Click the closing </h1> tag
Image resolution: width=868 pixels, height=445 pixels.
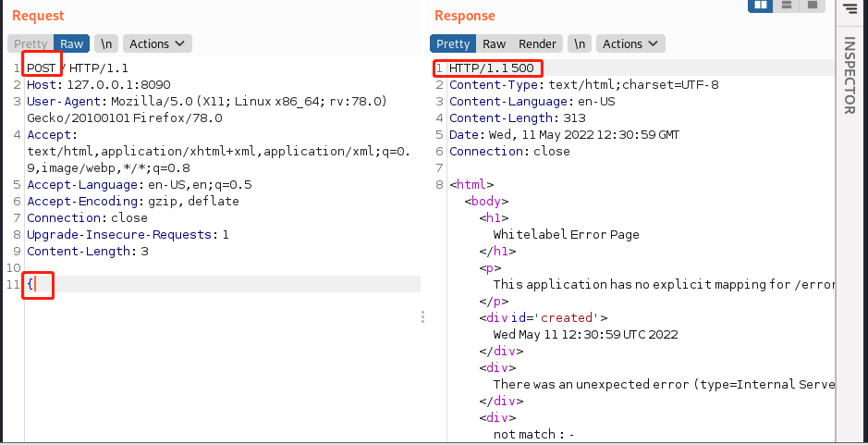pyautogui.click(x=497, y=251)
